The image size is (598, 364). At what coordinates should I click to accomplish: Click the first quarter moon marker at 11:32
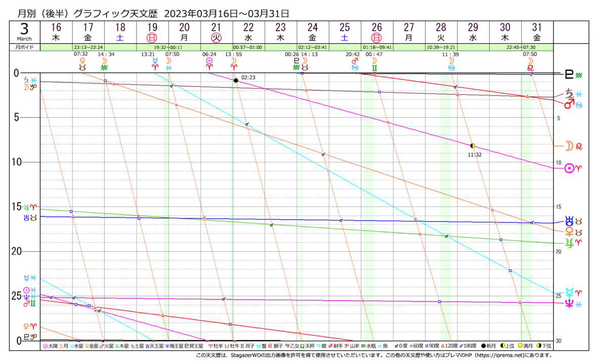(473, 146)
